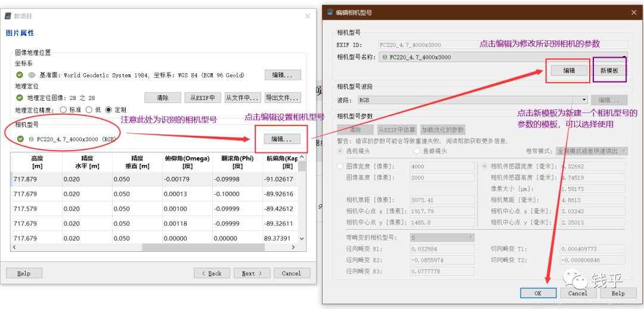Click the green checkmark beside the coordinate system
This screenshot has width=644, height=309.
20,75
